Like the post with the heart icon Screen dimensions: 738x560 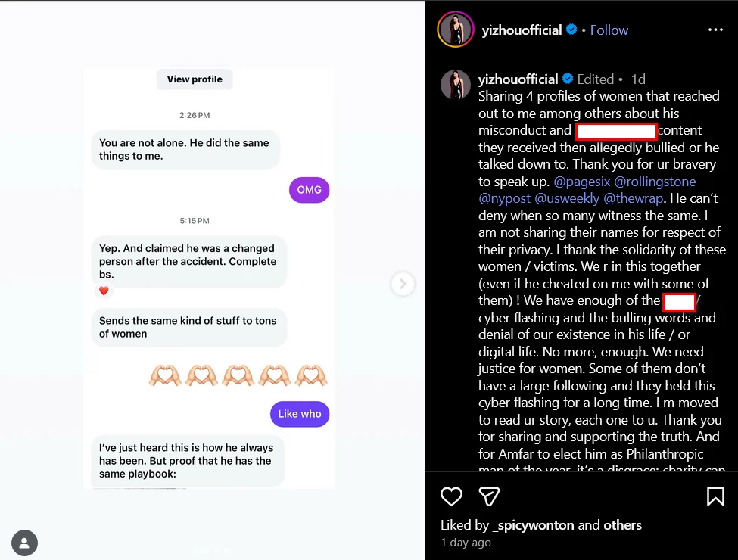click(451, 496)
